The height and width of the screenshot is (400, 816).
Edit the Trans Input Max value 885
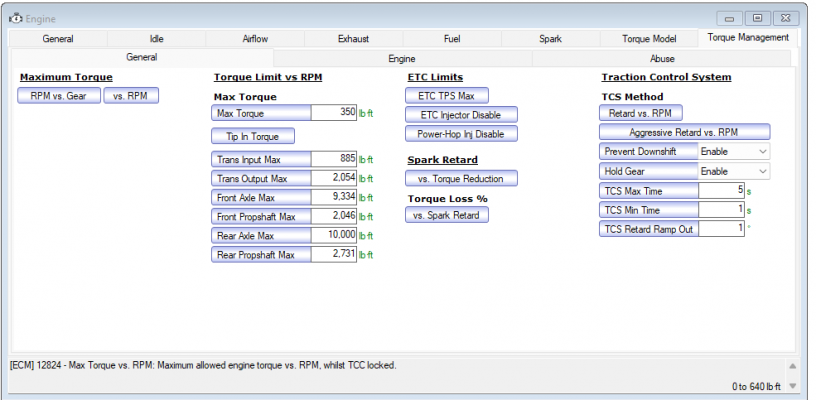pyautogui.click(x=334, y=160)
